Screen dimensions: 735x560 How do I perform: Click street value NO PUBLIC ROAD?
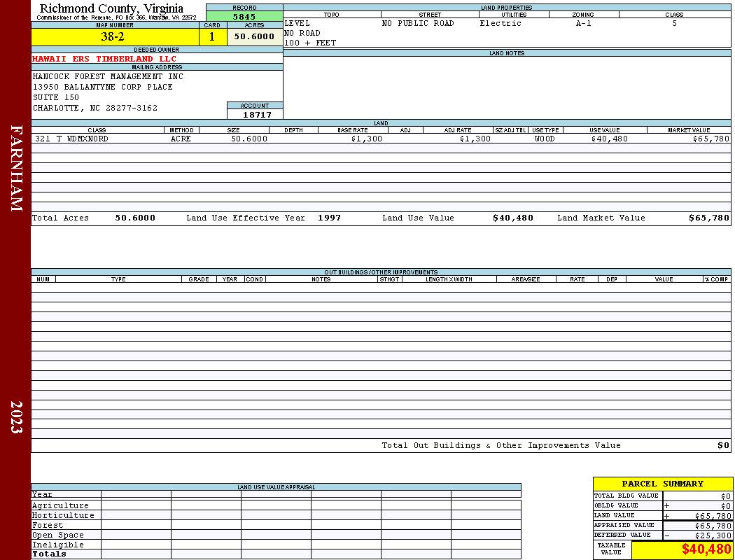click(x=418, y=23)
